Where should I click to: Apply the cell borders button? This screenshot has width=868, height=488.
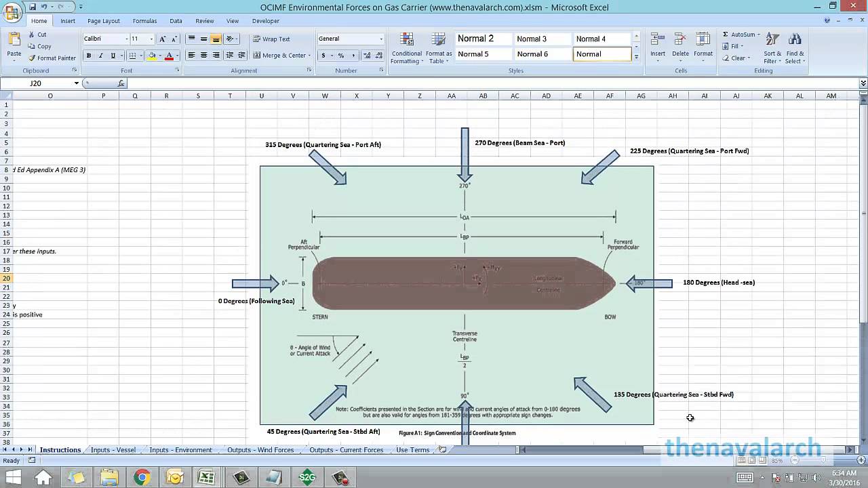[x=132, y=56]
